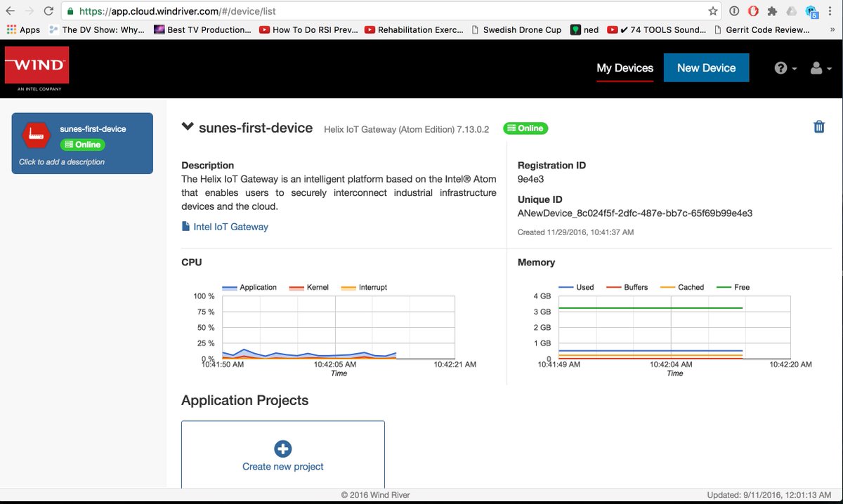
Task: Toggle Free series in Memory legend
Action: (x=733, y=287)
